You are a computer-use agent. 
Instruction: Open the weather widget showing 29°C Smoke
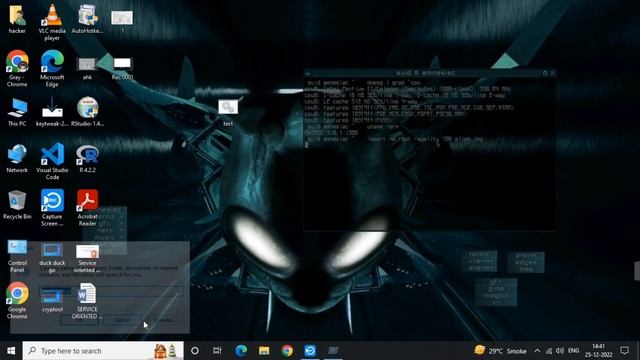[500, 351]
